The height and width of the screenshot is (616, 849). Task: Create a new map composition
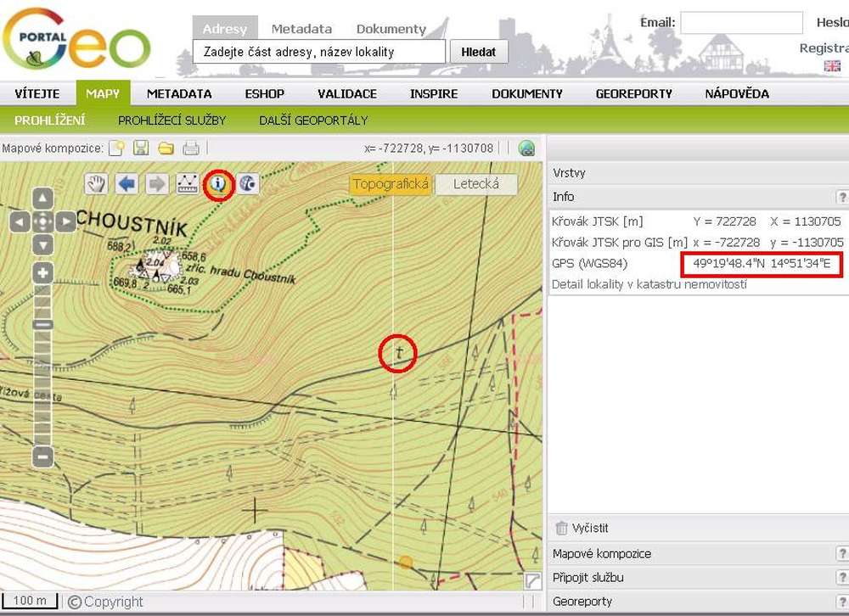[x=117, y=148]
